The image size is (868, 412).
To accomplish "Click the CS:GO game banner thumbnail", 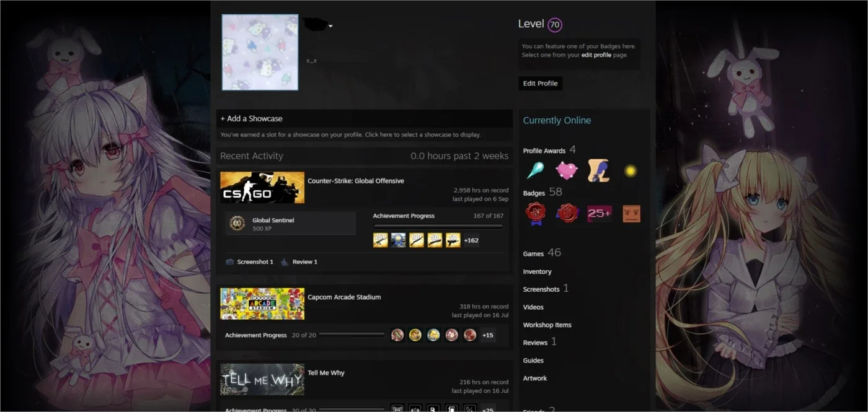I will click(262, 188).
